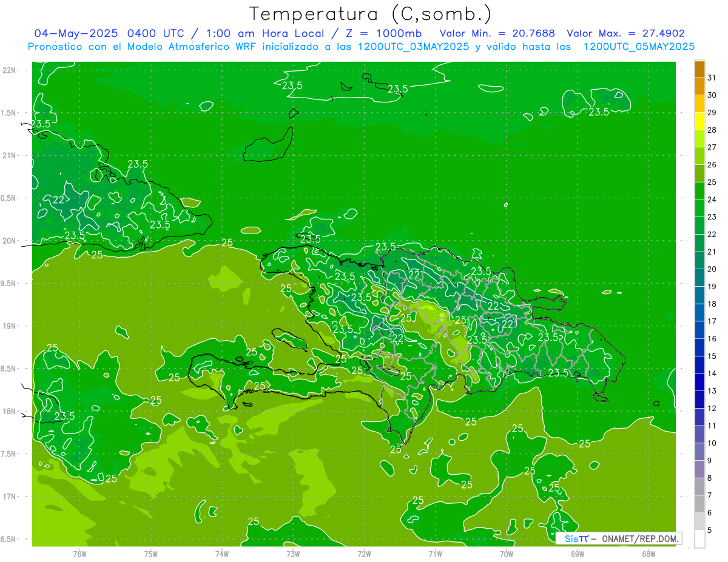
Task: Click the '73W' longitude axis label
Action: point(293,554)
